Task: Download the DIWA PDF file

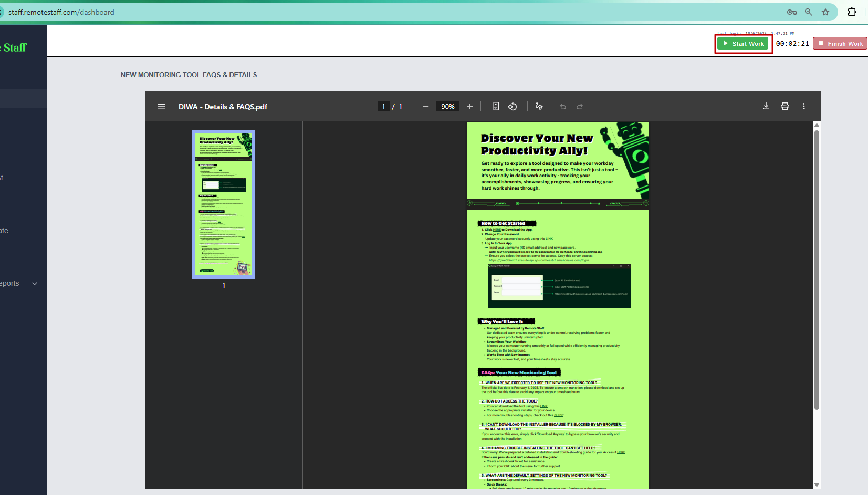Action: click(x=766, y=106)
